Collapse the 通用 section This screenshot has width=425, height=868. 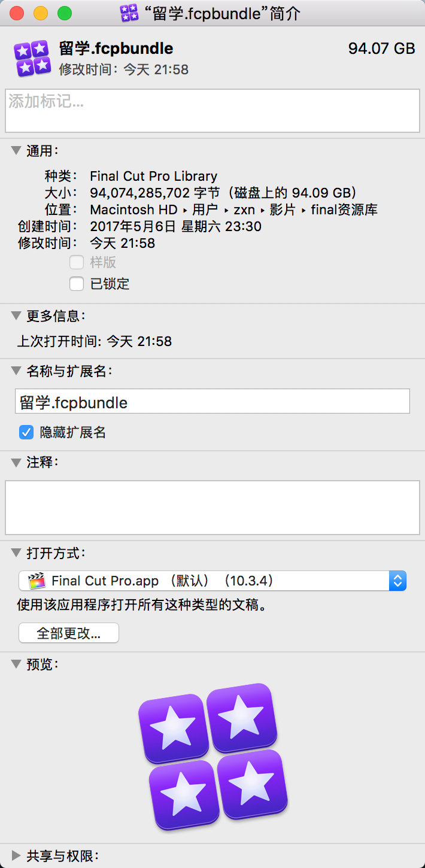[x=16, y=151]
